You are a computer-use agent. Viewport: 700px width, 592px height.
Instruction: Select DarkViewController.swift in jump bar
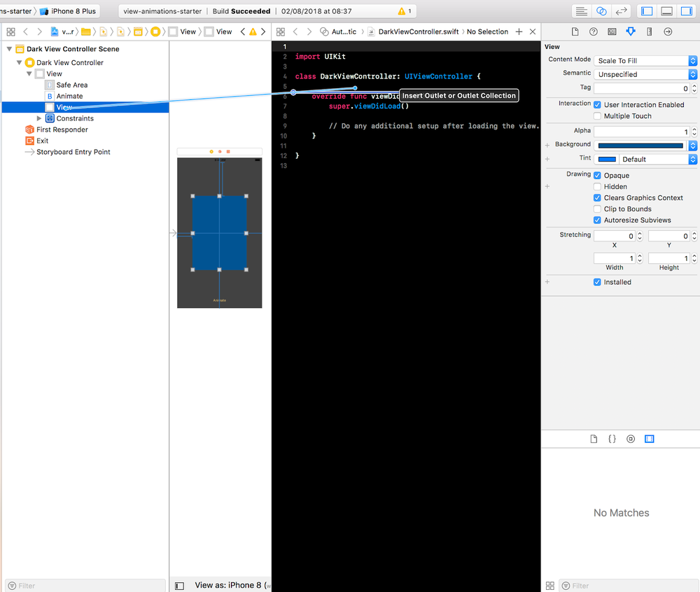coord(419,31)
